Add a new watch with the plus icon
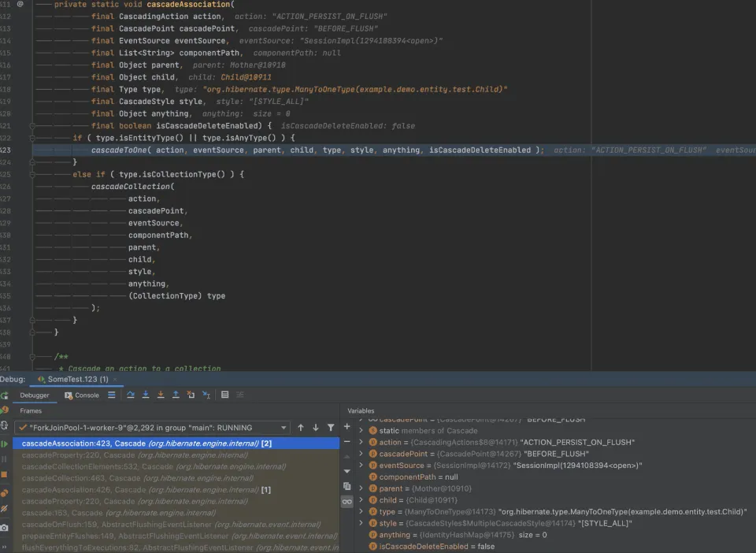Screen dimensions: 756x553 [x=346, y=427]
